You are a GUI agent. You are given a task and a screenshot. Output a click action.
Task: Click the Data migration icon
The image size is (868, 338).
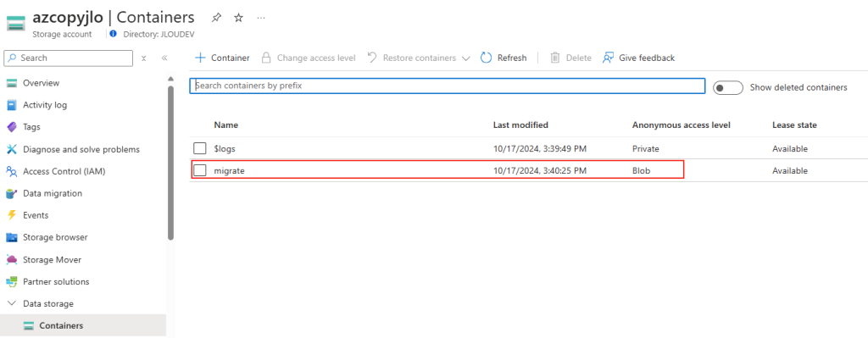pyautogui.click(x=12, y=194)
